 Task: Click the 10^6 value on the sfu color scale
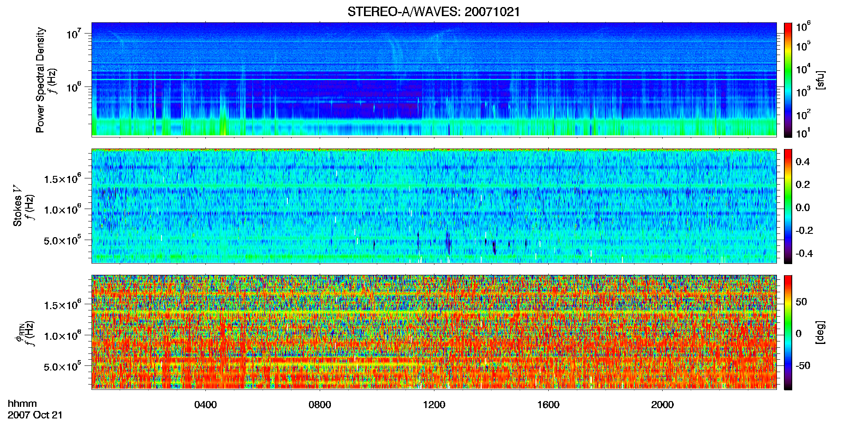[x=803, y=27]
